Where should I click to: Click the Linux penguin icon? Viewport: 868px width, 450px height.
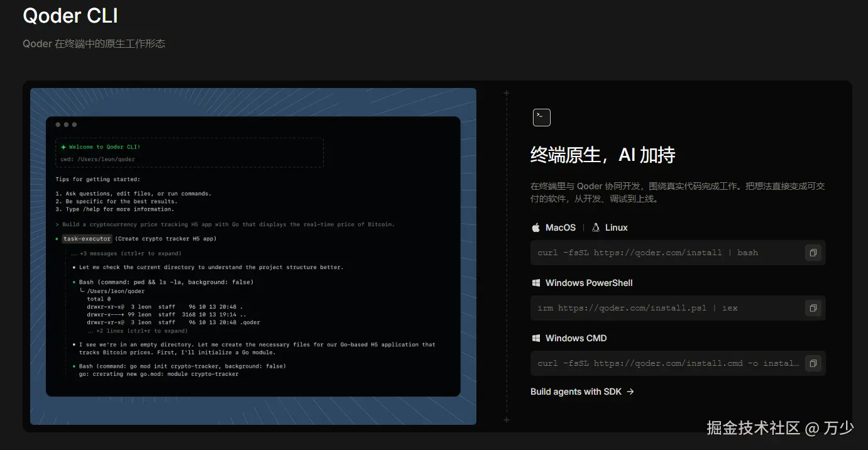coord(595,228)
